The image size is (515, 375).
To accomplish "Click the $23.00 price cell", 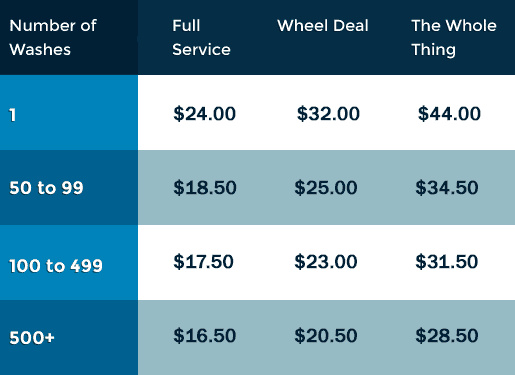I will [326, 261].
